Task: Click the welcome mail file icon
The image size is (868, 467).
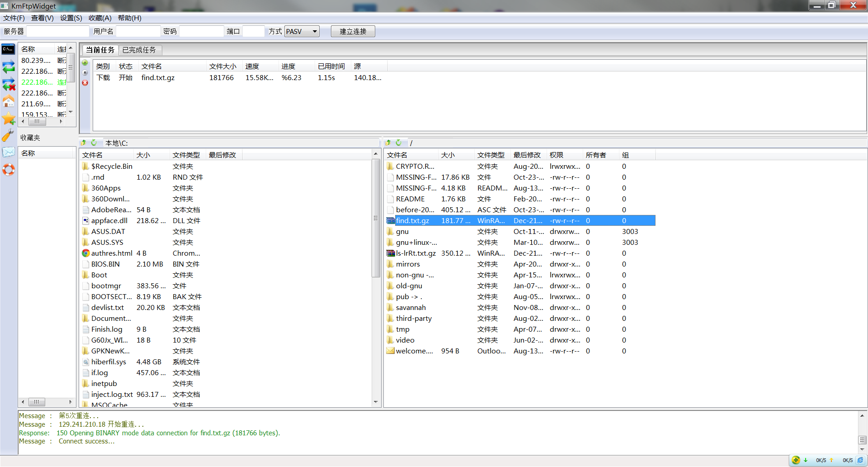Action: (x=391, y=351)
